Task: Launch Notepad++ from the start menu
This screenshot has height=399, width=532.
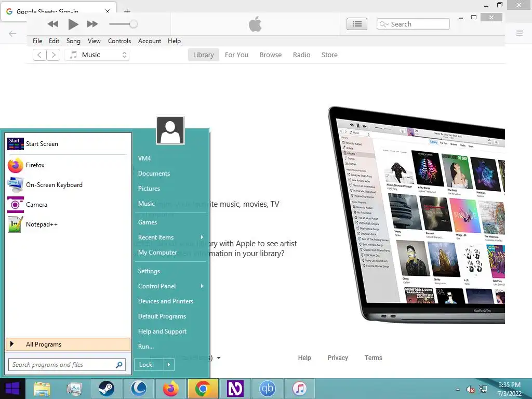Action: click(67, 224)
